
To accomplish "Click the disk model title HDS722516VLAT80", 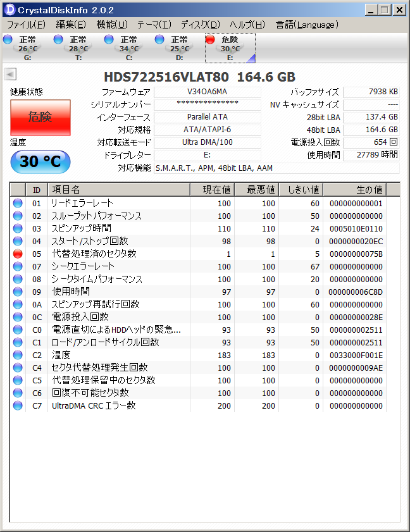I will (x=166, y=77).
